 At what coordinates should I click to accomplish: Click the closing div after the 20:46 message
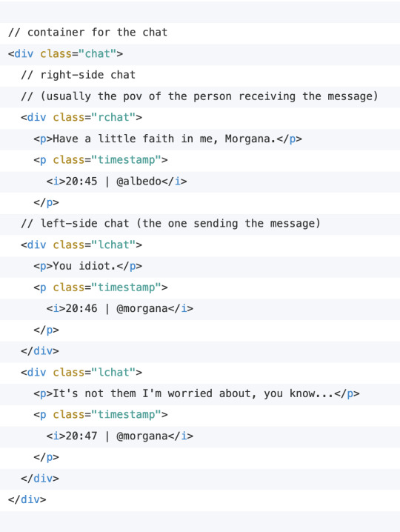point(40,350)
